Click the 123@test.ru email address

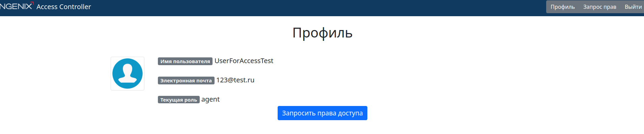pos(235,80)
